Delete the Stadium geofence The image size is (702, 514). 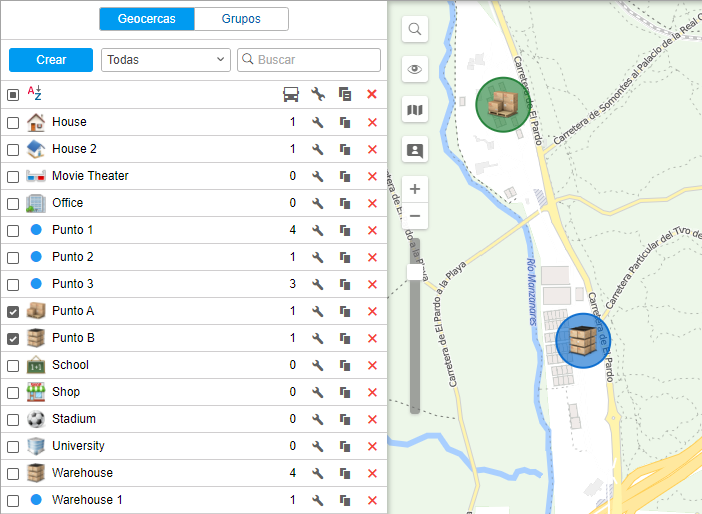click(372, 419)
